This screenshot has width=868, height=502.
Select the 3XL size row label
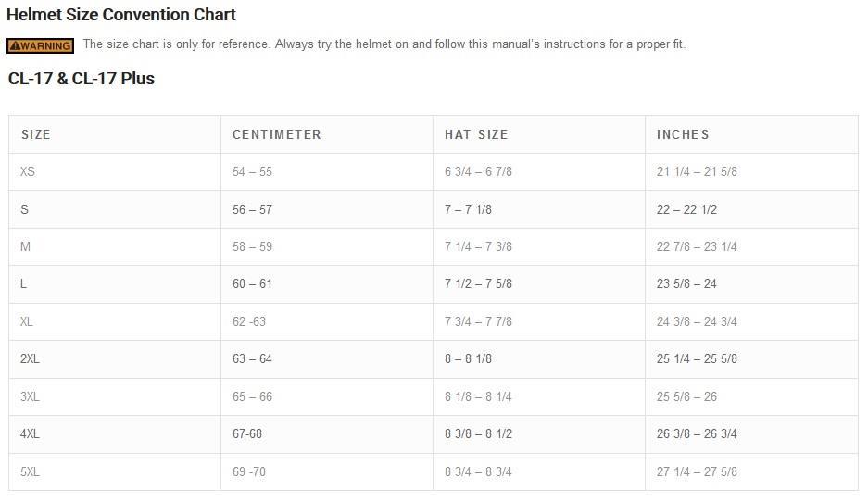click(x=30, y=396)
